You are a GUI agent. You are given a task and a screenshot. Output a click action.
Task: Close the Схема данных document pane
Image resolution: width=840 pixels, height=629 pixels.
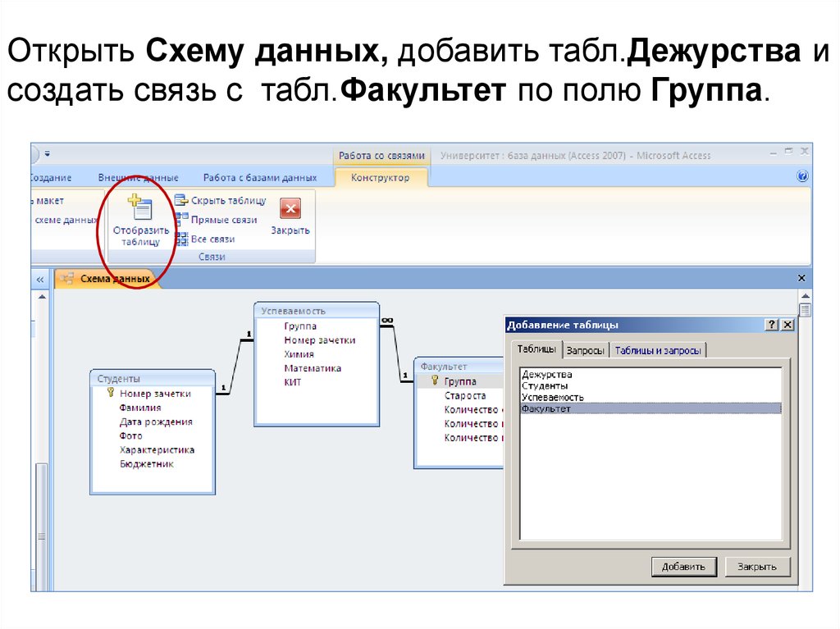(x=802, y=279)
